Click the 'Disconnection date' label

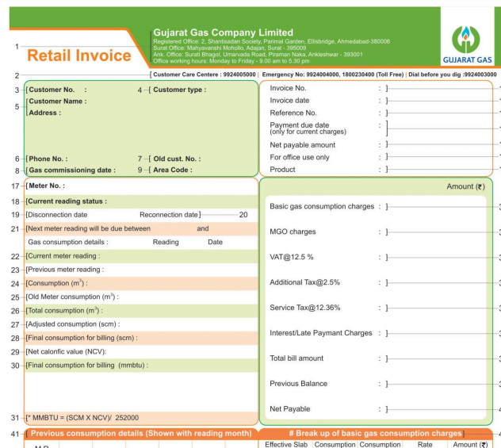tap(58, 215)
